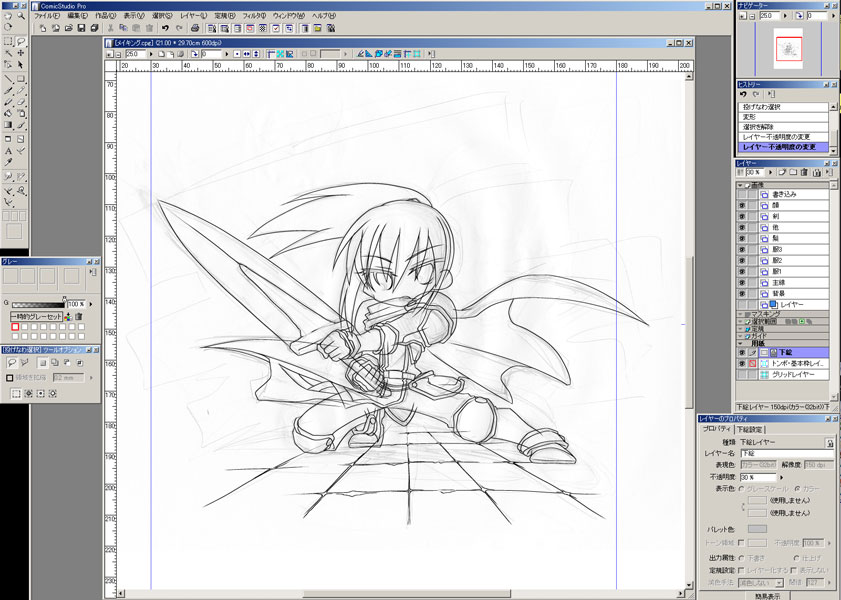Select the Lasso selection tool

pos(21,41)
